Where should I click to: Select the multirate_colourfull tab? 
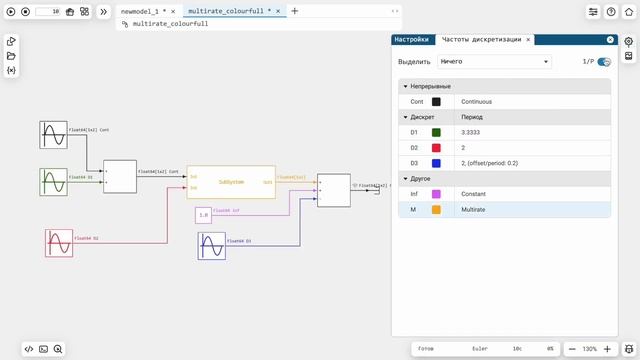pyautogui.click(x=226, y=11)
